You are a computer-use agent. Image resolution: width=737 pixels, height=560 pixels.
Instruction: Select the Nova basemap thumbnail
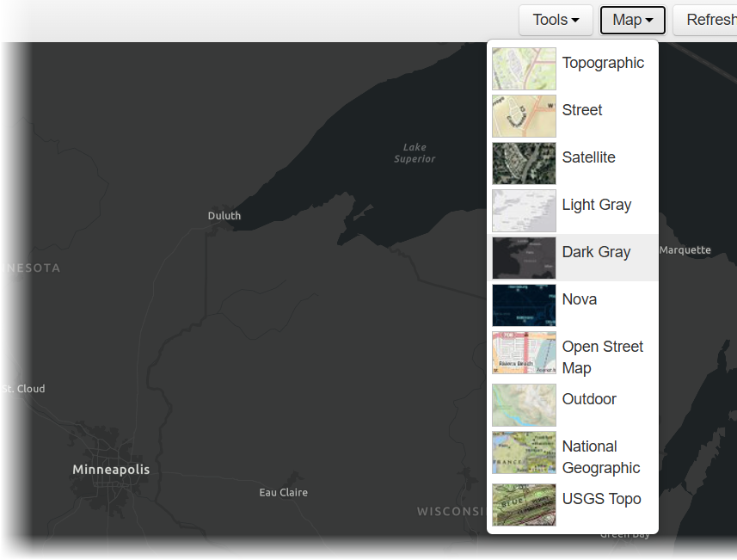[x=524, y=305]
